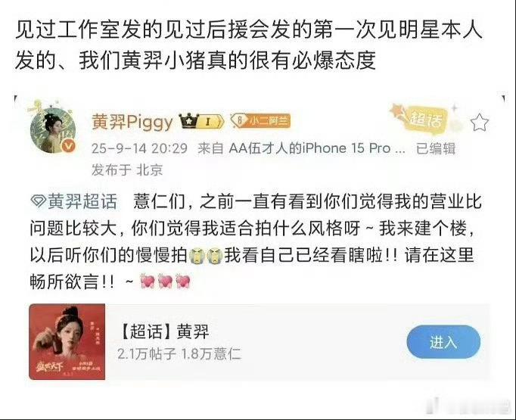The image size is (516, 420).
Task: Click the star favorite icon
Action: [x=479, y=122]
